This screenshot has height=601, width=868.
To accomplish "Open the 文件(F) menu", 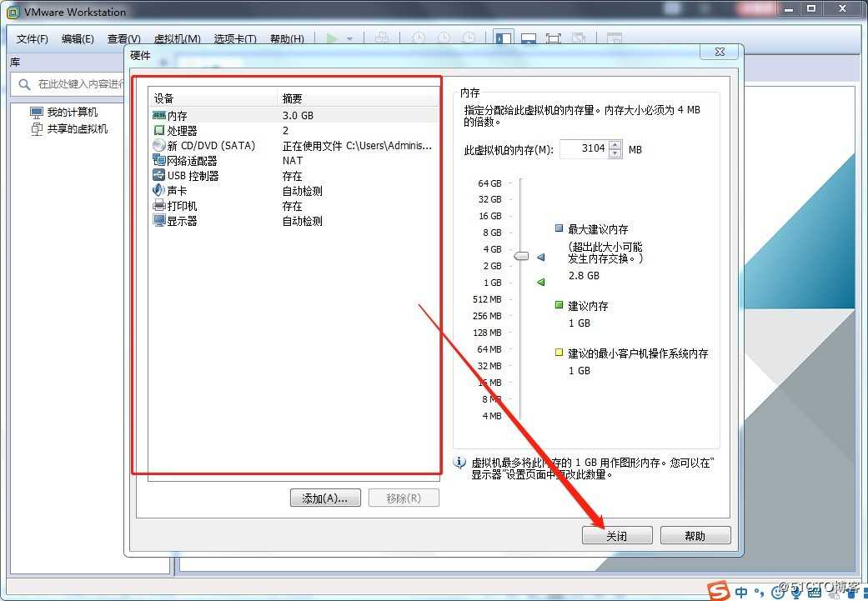I will pyautogui.click(x=33, y=38).
